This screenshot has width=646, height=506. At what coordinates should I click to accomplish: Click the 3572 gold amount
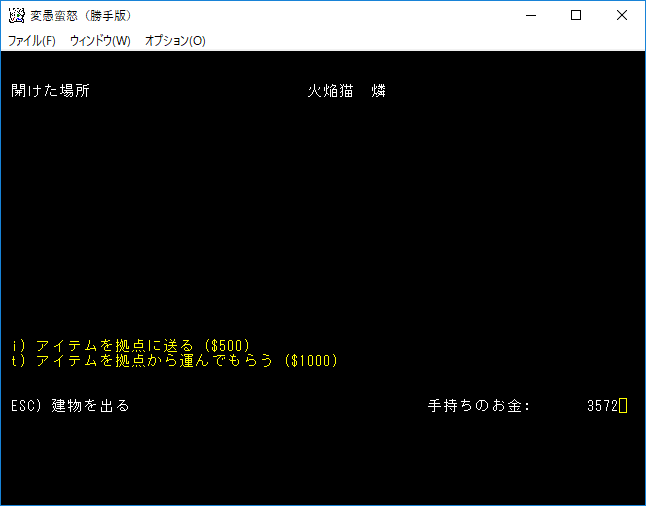point(602,406)
